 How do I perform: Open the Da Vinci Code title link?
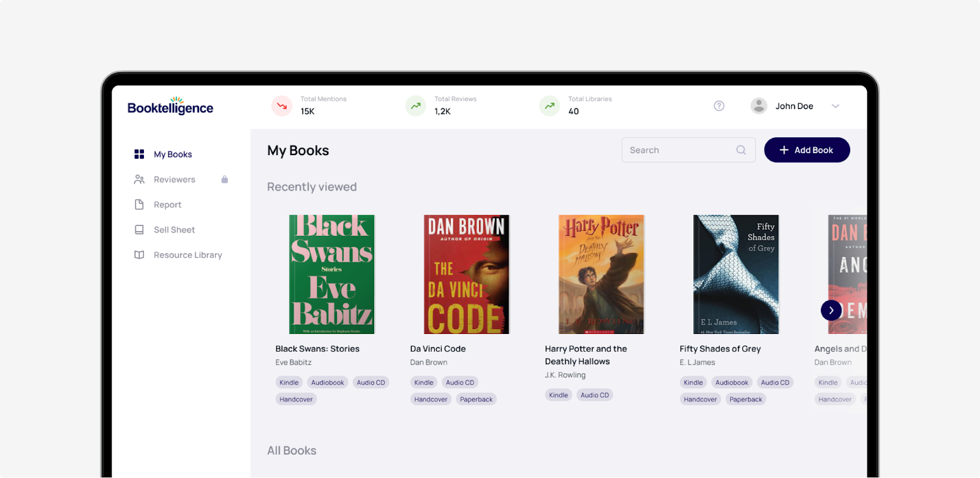pos(438,349)
